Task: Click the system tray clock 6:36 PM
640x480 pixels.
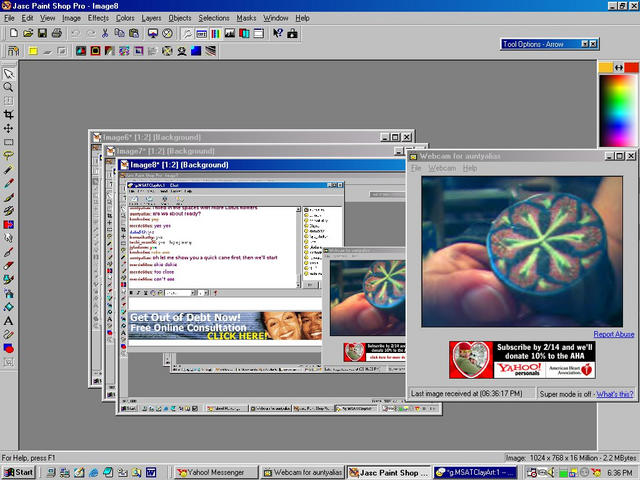Action: [x=619, y=472]
